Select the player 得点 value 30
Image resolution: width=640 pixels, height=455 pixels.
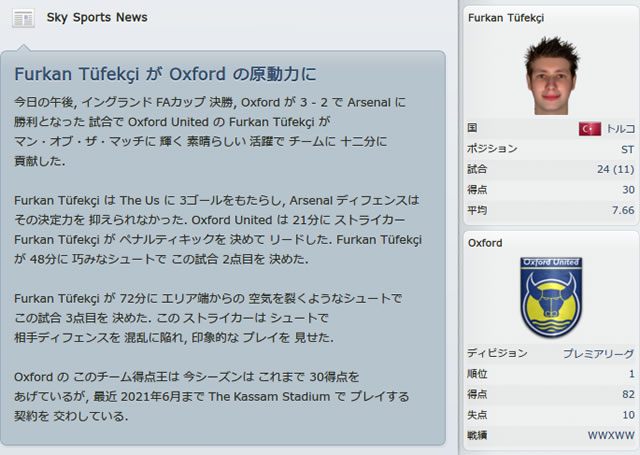628,190
